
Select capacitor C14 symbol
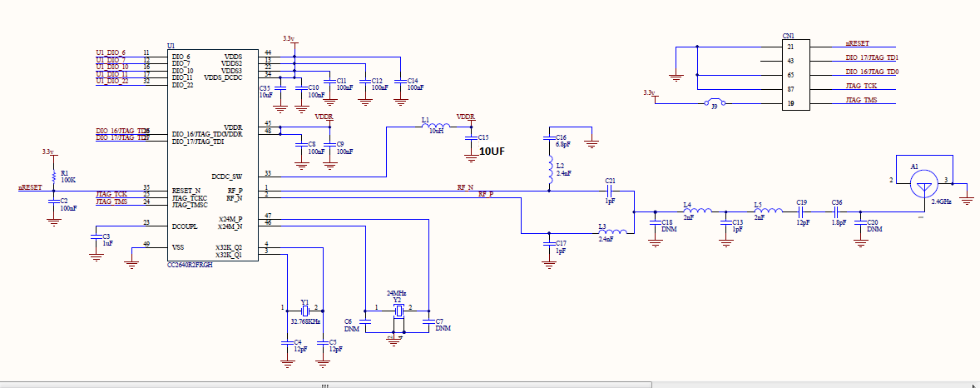pyautogui.click(x=400, y=82)
